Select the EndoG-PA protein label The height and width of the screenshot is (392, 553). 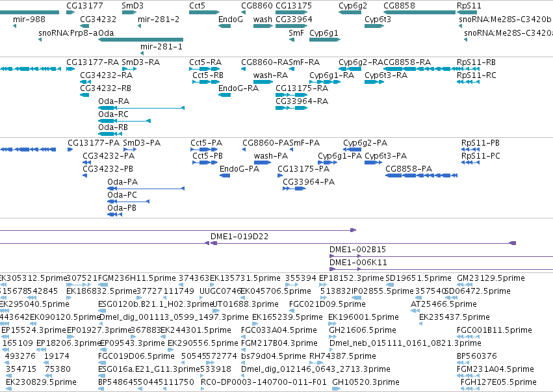240,170
